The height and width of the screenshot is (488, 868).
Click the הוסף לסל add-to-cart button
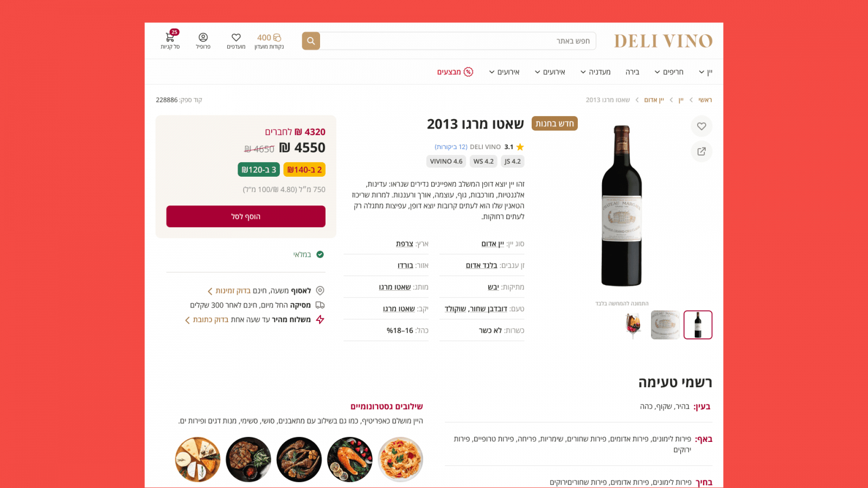[x=246, y=216]
